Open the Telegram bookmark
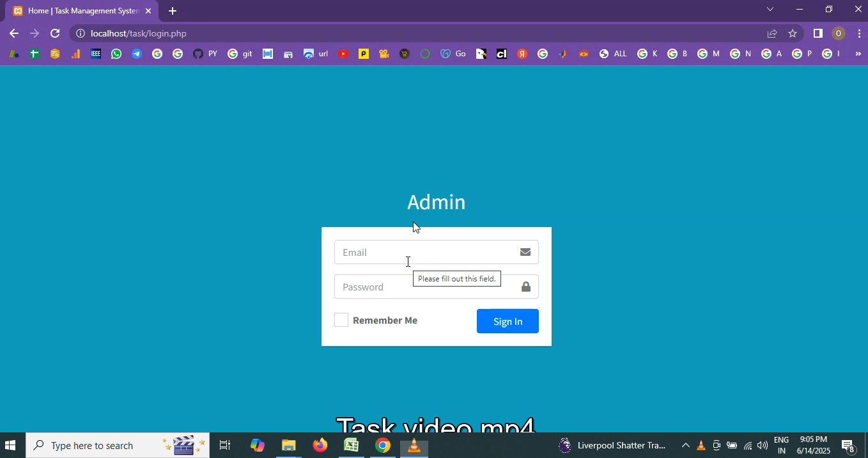This screenshot has height=458, width=868. coord(137,54)
